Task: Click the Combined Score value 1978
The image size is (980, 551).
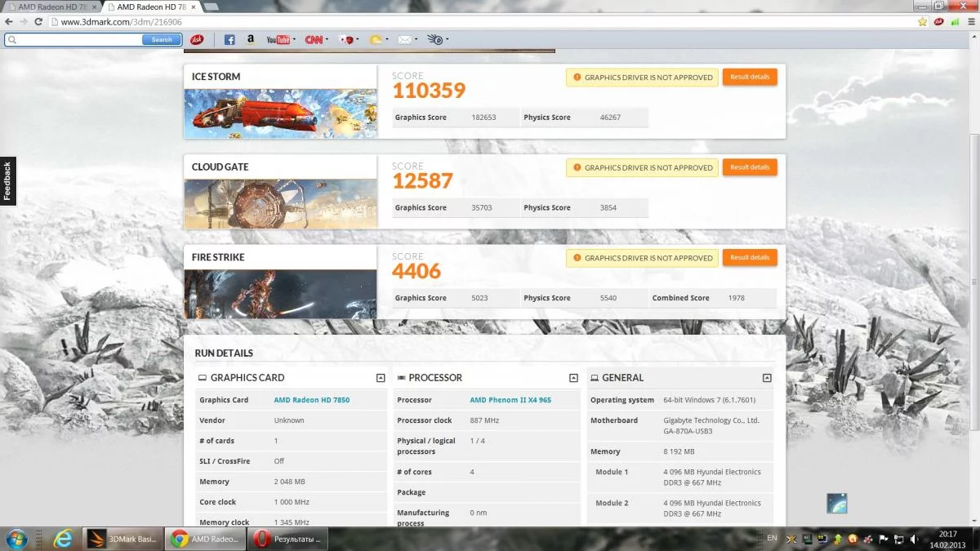Action: [x=736, y=298]
